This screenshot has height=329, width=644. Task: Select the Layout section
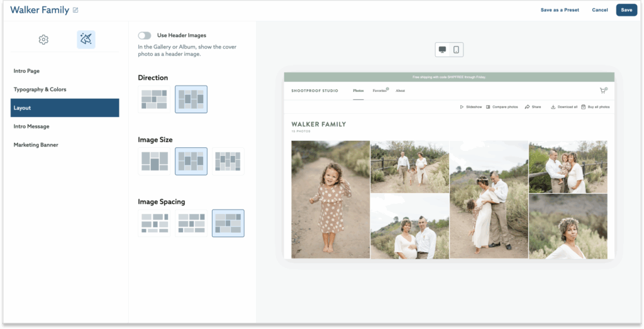point(65,108)
